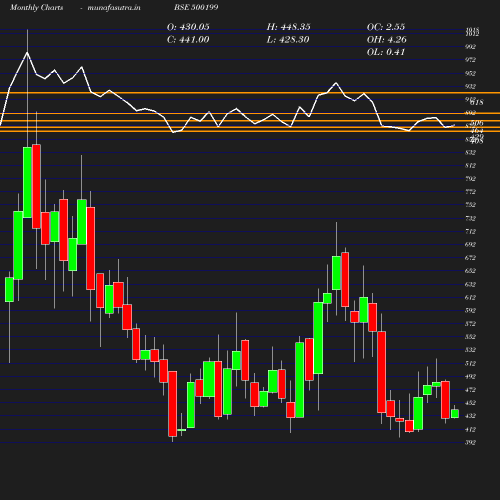Click the 572 price axis label

pos(470,324)
